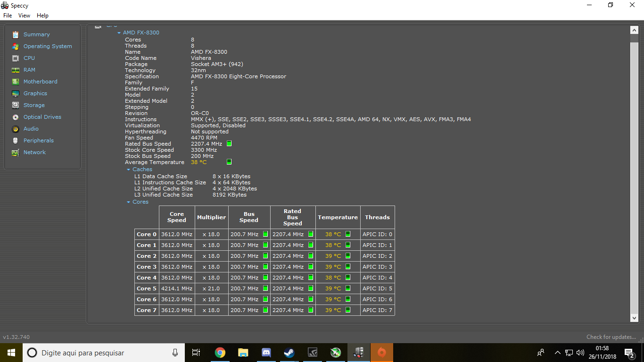Click the microphone icon in search box
This screenshot has height=362, width=644.
coord(175,353)
